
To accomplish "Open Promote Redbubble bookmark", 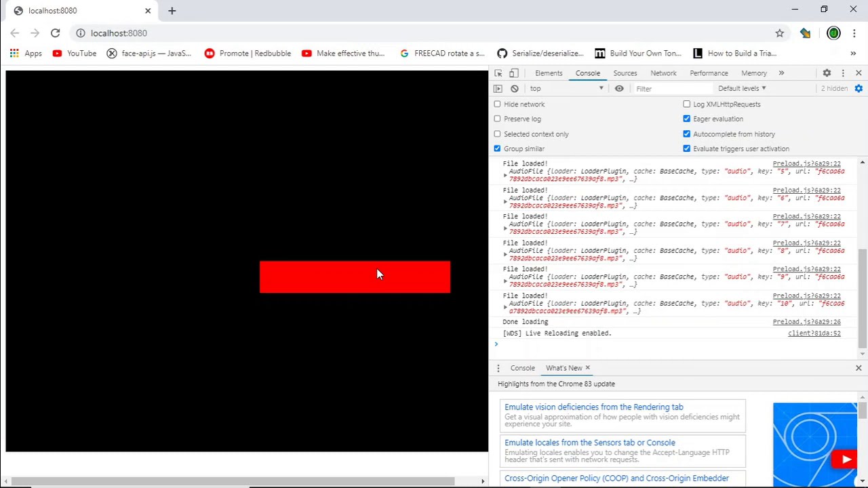I will click(248, 54).
